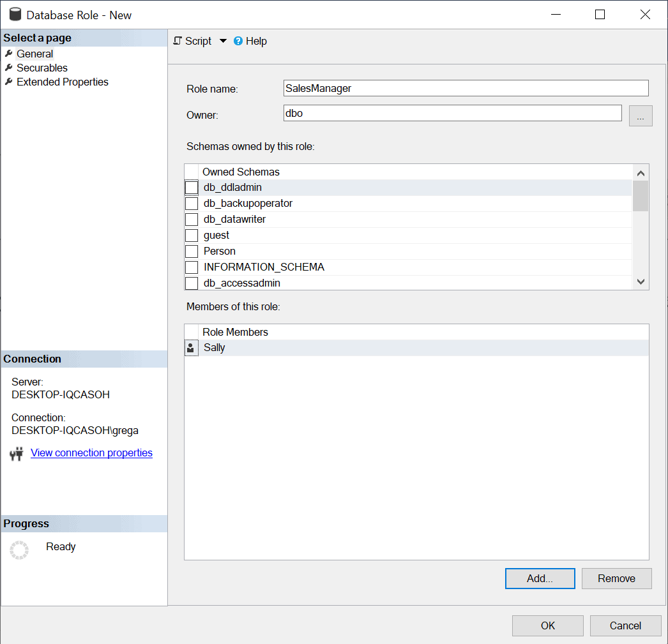Click the database icon in title bar
Viewport: 668px width, 644px height.
(15, 15)
